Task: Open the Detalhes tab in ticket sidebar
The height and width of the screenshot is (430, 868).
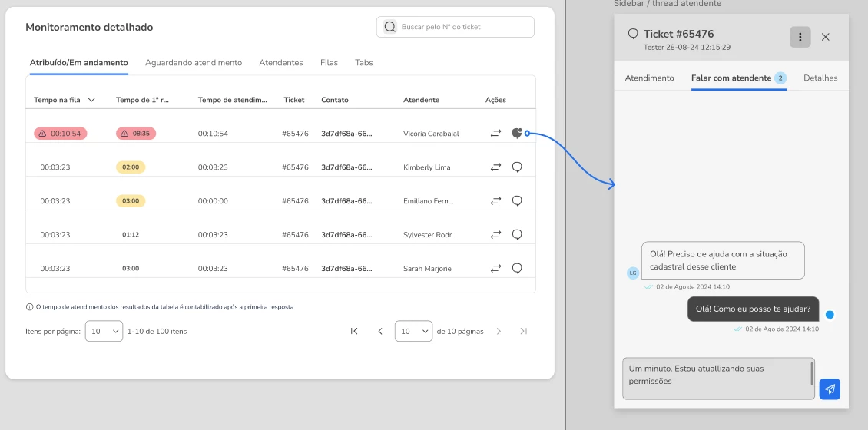Action: pyautogui.click(x=820, y=78)
